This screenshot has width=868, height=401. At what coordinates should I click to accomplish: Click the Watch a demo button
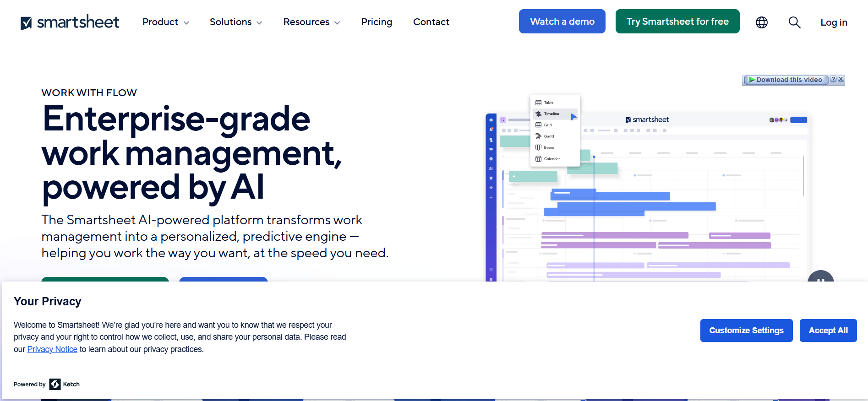(x=562, y=22)
